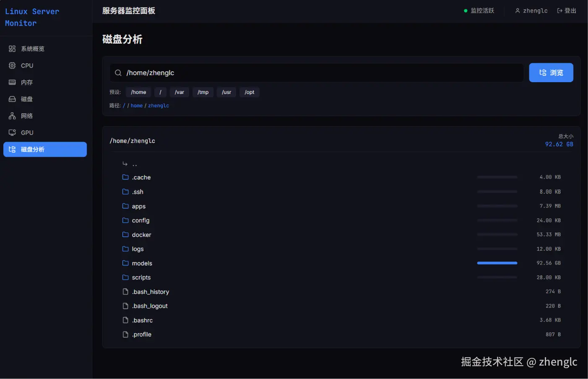
Task: Click the apps folder icon
Action: click(125, 206)
